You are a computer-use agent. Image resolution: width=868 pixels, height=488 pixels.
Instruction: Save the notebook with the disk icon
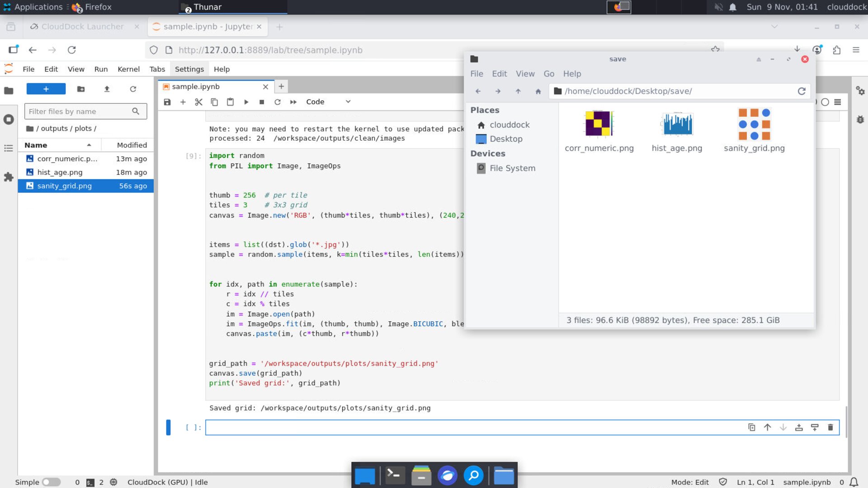pos(167,102)
